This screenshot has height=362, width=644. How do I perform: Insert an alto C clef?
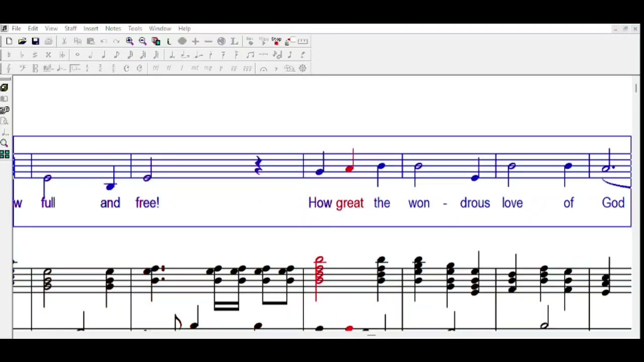(x=35, y=68)
